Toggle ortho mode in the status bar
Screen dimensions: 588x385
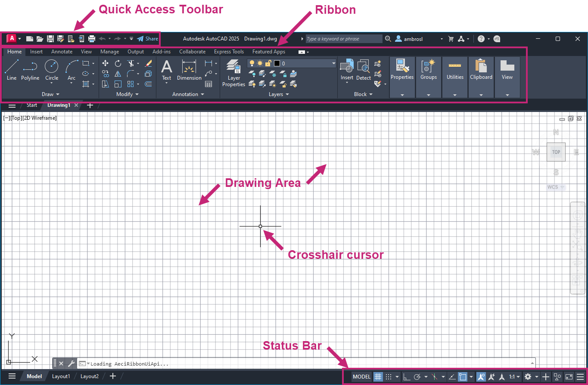[x=407, y=377]
